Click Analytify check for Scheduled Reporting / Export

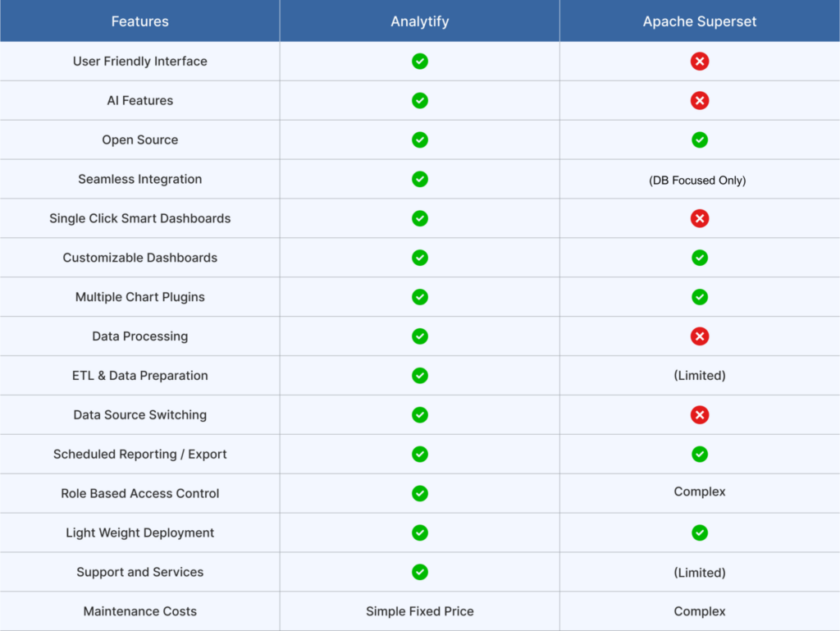pos(419,454)
